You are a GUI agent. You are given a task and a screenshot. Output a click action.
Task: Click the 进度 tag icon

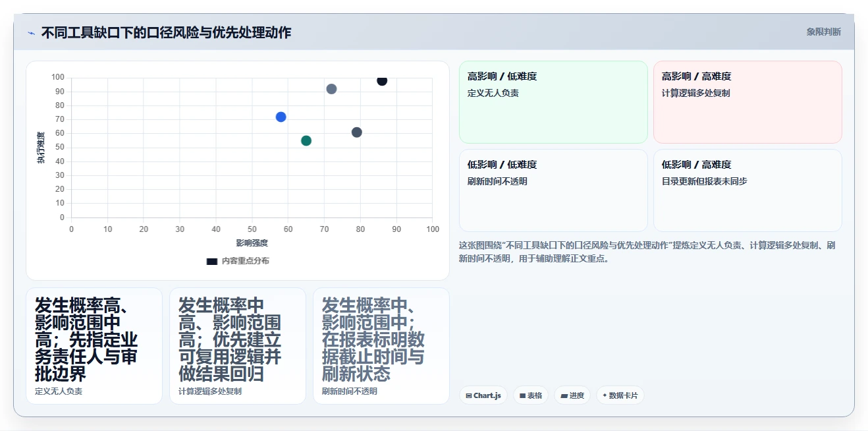pos(564,396)
